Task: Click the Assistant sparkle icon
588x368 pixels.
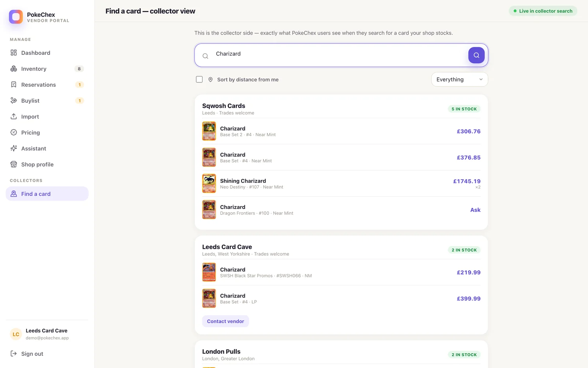Action: click(14, 148)
